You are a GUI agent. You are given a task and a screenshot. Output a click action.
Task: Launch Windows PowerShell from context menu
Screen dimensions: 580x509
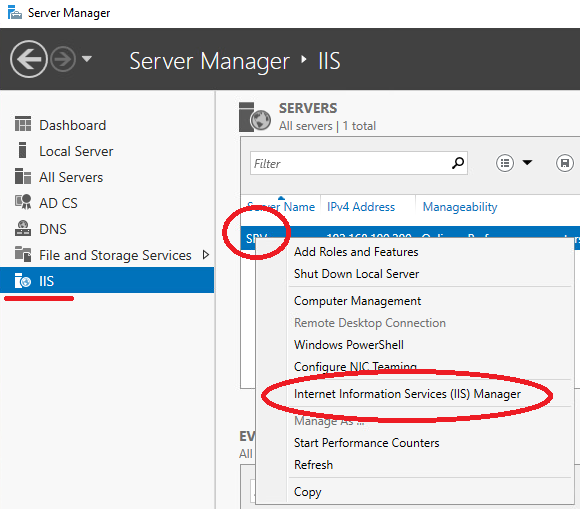pyautogui.click(x=349, y=345)
